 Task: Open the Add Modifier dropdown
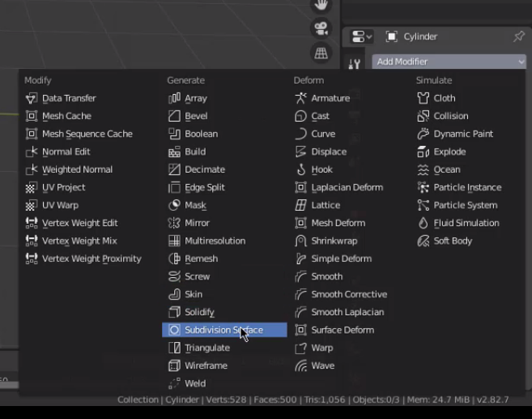(449, 62)
